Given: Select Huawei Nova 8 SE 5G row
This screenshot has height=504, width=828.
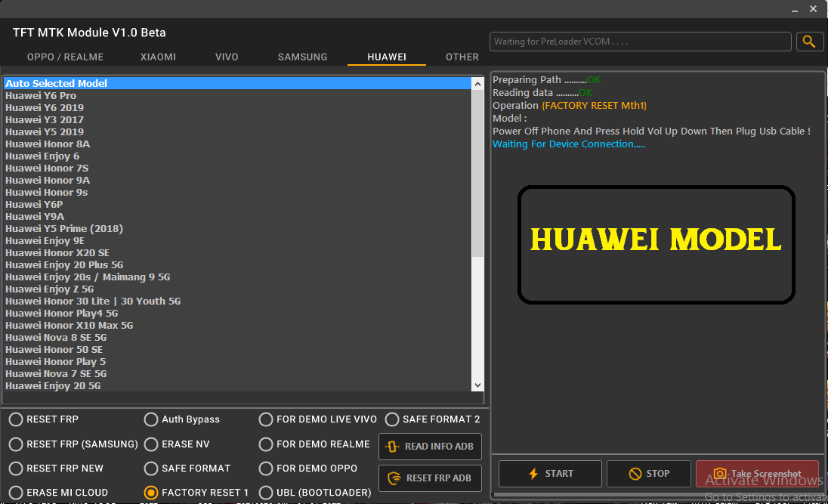Looking at the screenshot, I should (237, 338).
